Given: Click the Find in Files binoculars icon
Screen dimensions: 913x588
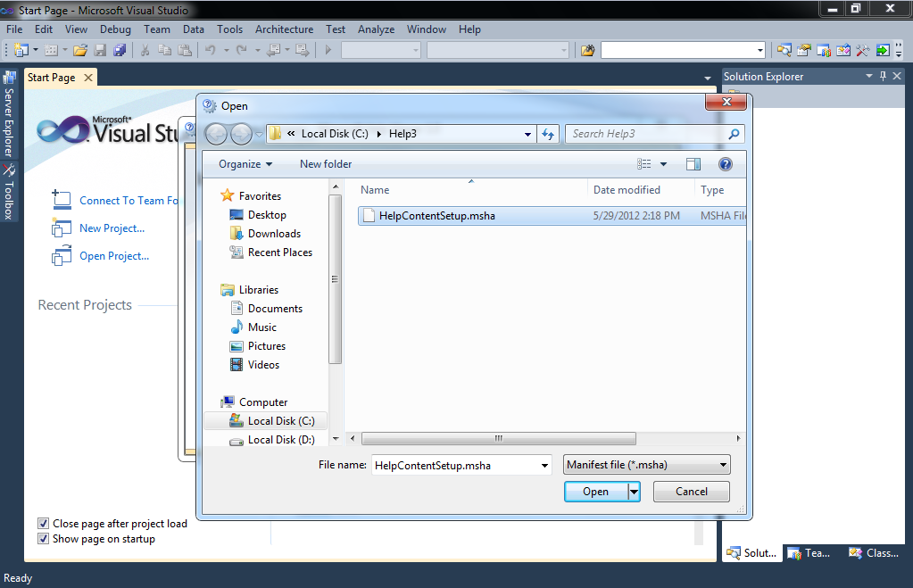Looking at the screenshot, I should (587, 50).
